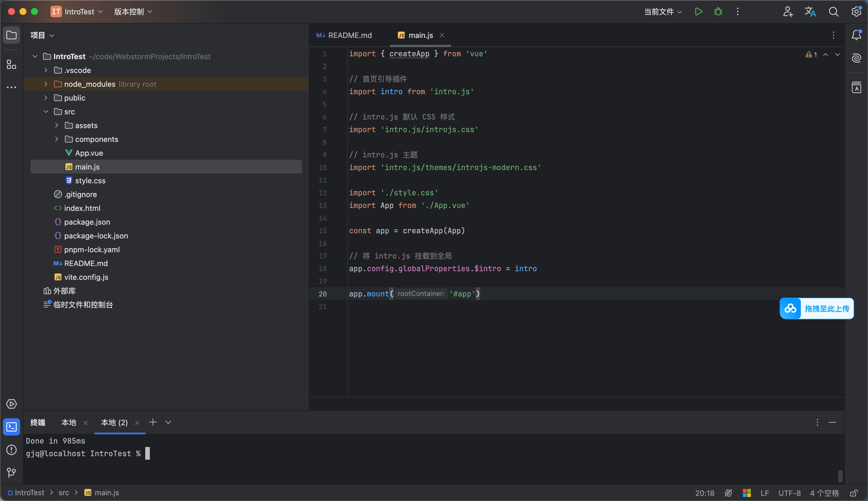868x501 pixels.
Task: Open the AI assistant spiral icon
Action: tap(856, 58)
